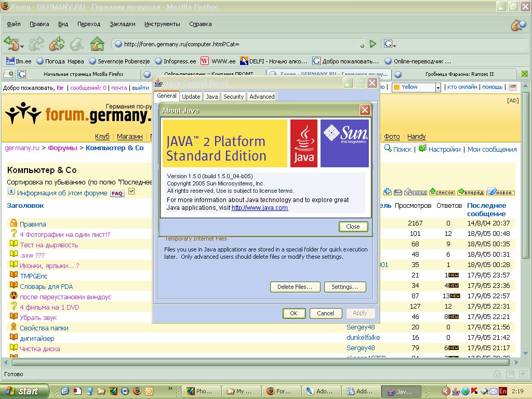Open the DELFI bookmark
Image resolution: width=532 pixels, height=399 pixels.
coord(273,61)
